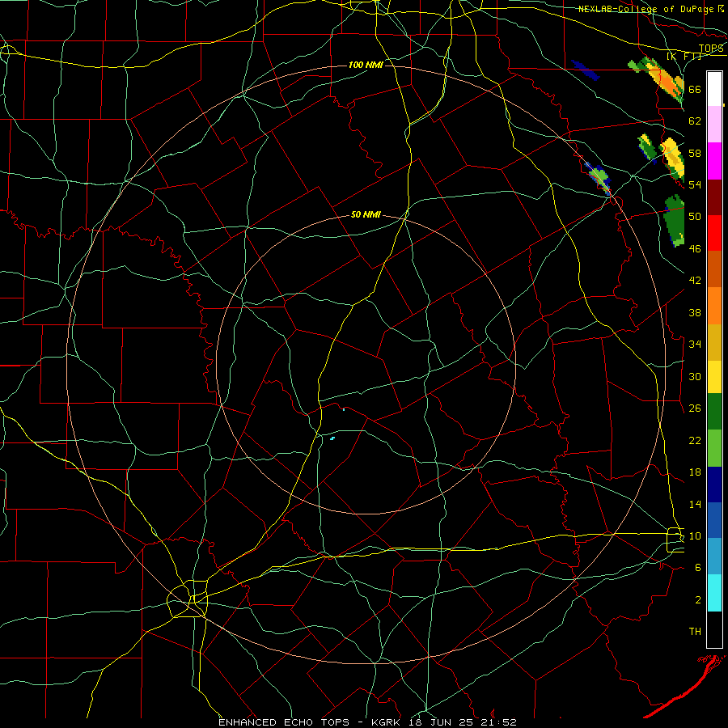Click the '6' legend value
Screen dimensions: 728x728
point(698,567)
